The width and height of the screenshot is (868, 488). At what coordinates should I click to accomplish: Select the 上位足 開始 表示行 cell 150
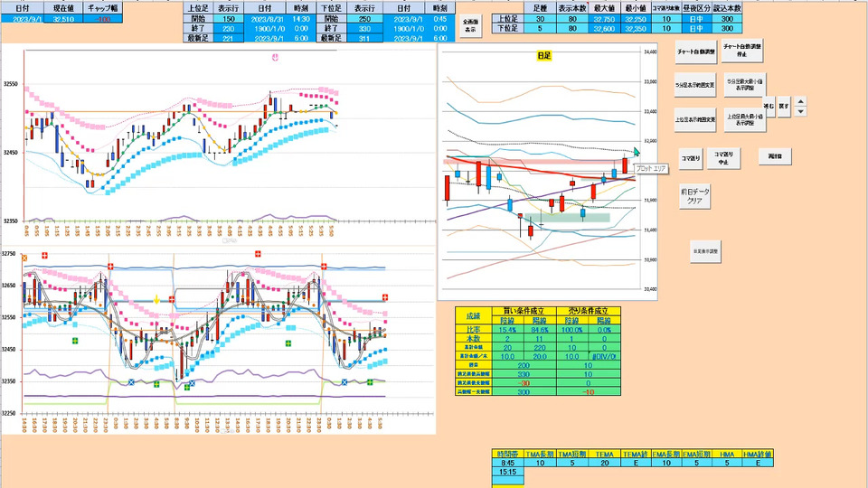tap(228, 19)
